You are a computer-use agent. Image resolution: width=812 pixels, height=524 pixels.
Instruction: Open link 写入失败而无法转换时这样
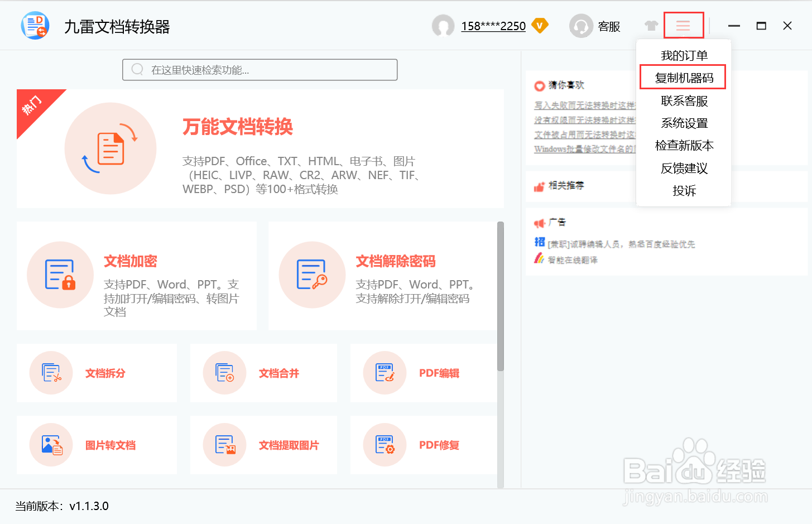585,105
